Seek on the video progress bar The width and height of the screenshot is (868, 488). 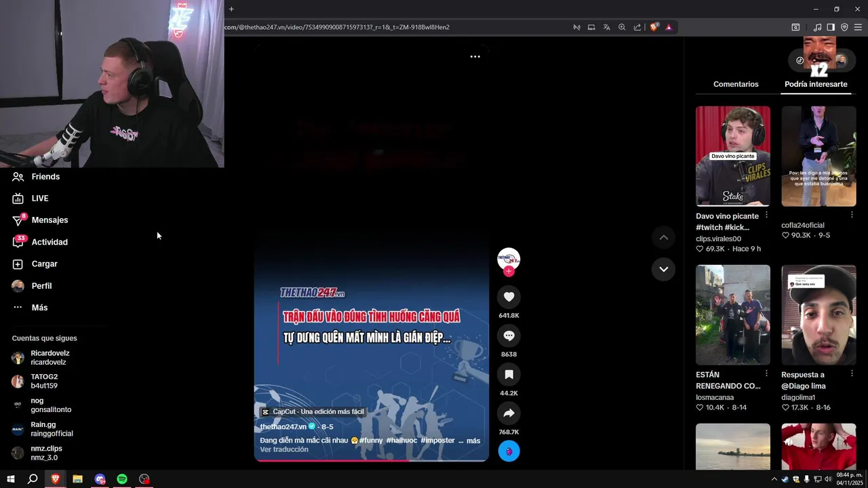click(371, 460)
